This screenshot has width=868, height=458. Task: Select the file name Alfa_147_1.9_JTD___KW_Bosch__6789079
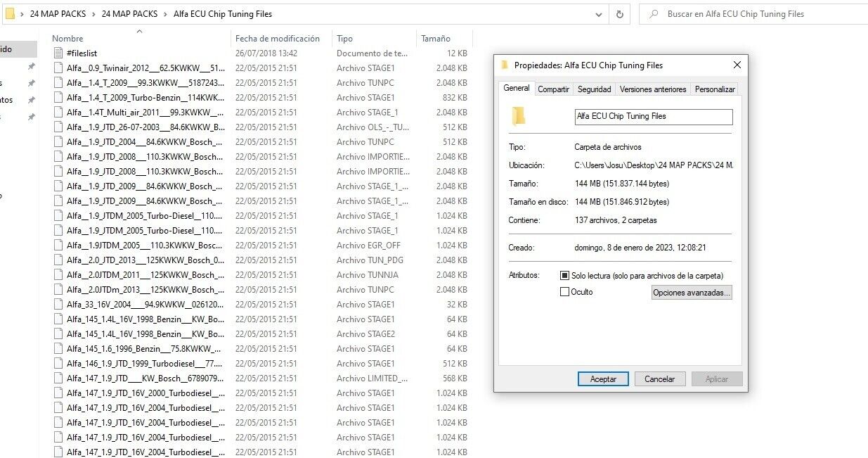(145, 379)
